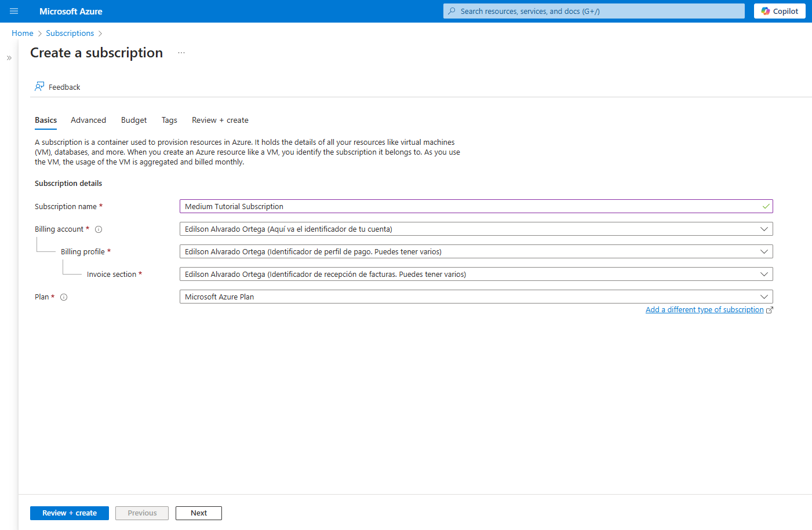Switch to the Review + create tab
This screenshot has height=530, width=812.
pos(220,120)
